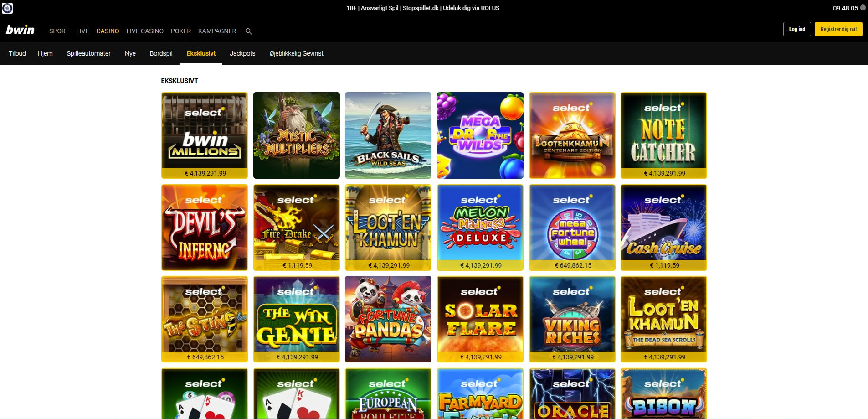The width and height of the screenshot is (868, 419).
Task: Open the Stopspillet.dk link
Action: click(421, 8)
